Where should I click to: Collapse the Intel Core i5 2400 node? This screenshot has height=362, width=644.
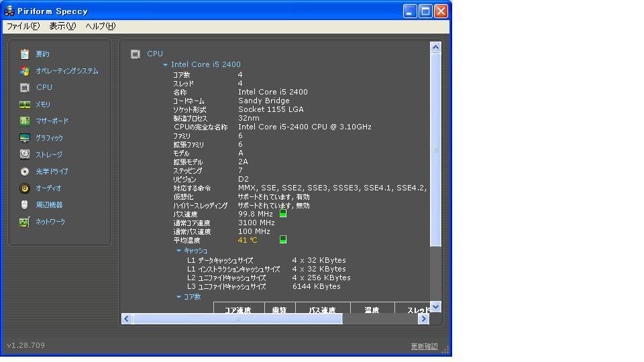click(x=165, y=65)
